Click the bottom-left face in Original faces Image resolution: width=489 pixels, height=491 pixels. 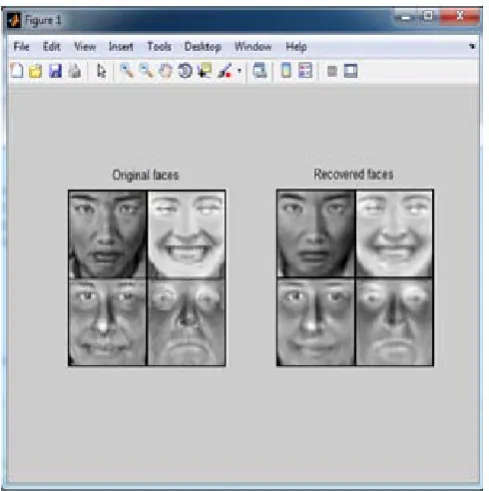(x=107, y=322)
